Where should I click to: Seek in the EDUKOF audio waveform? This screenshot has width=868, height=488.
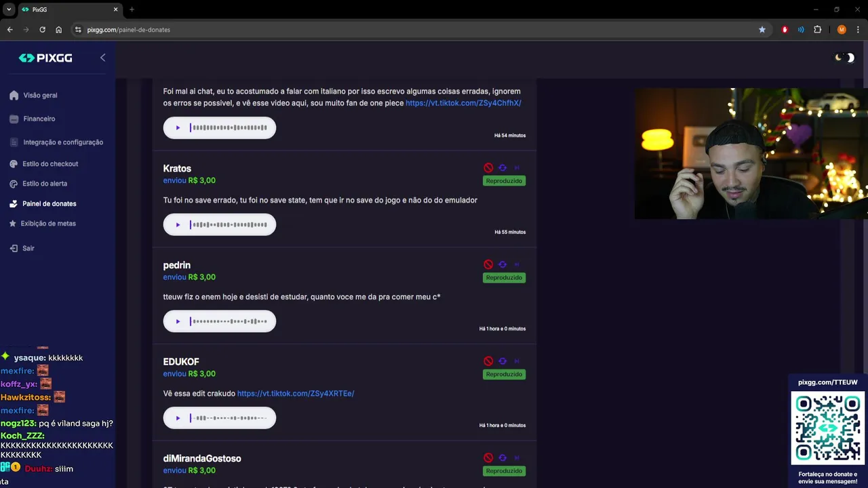pos(229,418)
